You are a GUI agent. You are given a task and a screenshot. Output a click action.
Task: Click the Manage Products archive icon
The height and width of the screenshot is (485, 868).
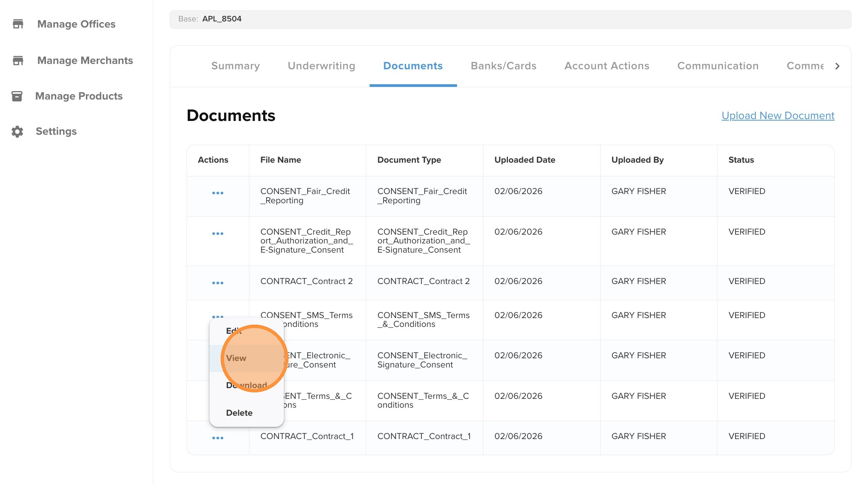(17, 96)
